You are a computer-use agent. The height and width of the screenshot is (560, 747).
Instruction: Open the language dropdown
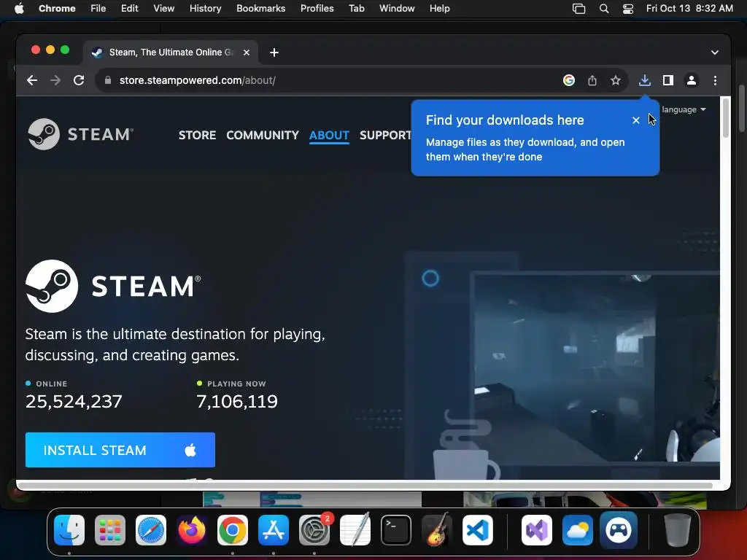(684, 109)
